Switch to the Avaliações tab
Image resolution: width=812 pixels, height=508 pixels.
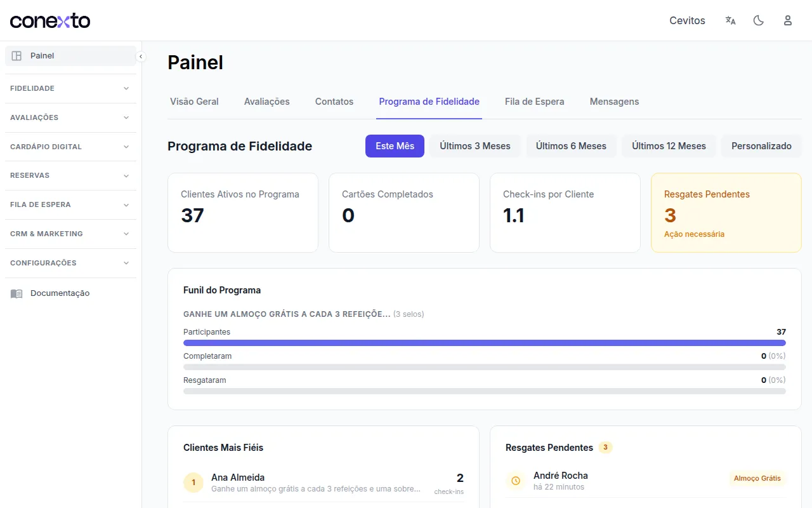tap(267, 102)
